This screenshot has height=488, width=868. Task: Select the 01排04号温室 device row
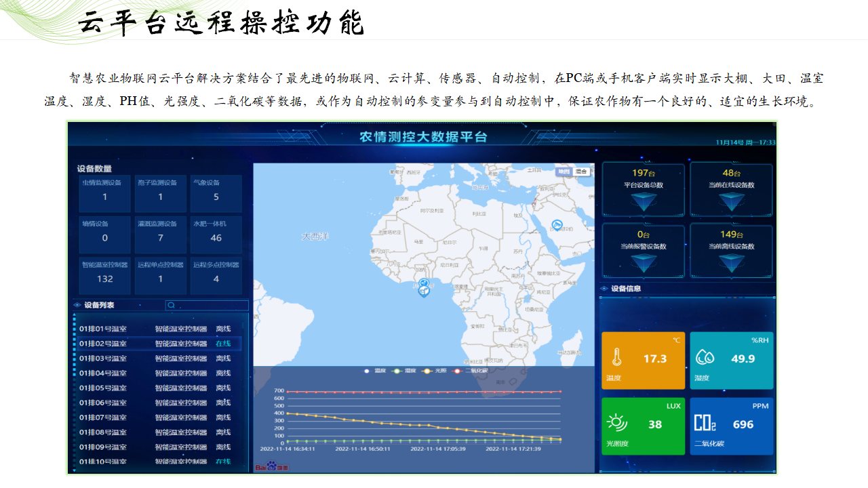(159, 373)
